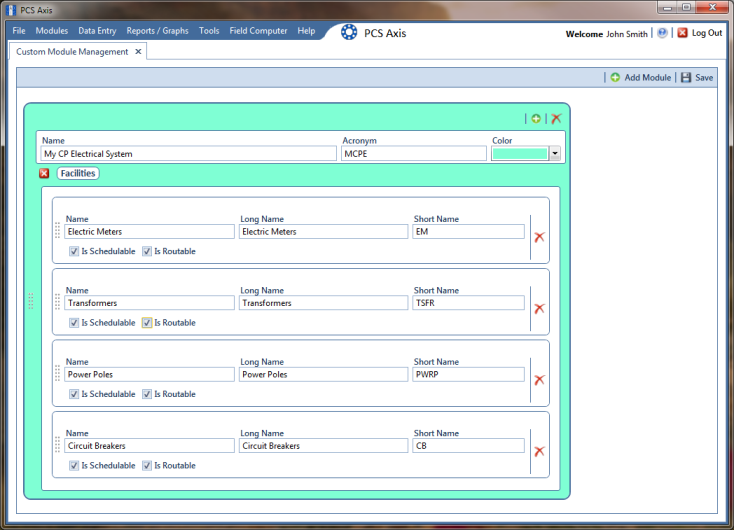Screen dimensions: 734x530
Task: Click the drag handle of Electric Meters row
Action: (x=58, y=230)
